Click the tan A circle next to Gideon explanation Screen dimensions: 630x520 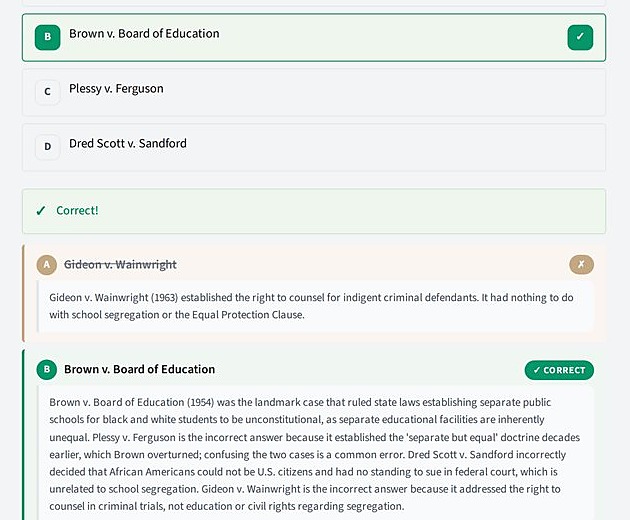pyautogui.click(x=47, y=264)
